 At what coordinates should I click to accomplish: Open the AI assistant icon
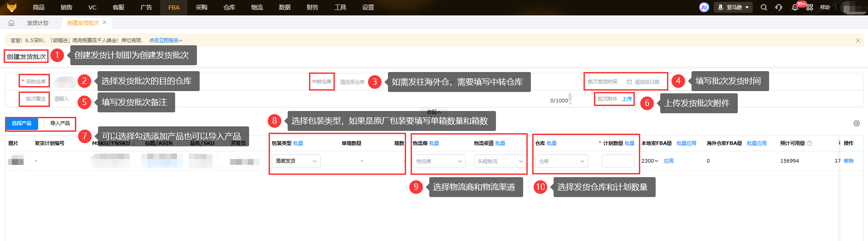point(704,7)
